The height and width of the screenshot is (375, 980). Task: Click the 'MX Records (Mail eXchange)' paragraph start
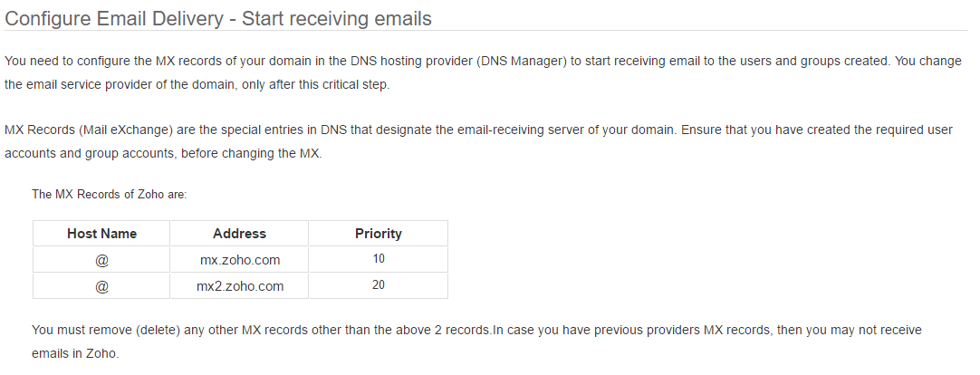[88, 130]
